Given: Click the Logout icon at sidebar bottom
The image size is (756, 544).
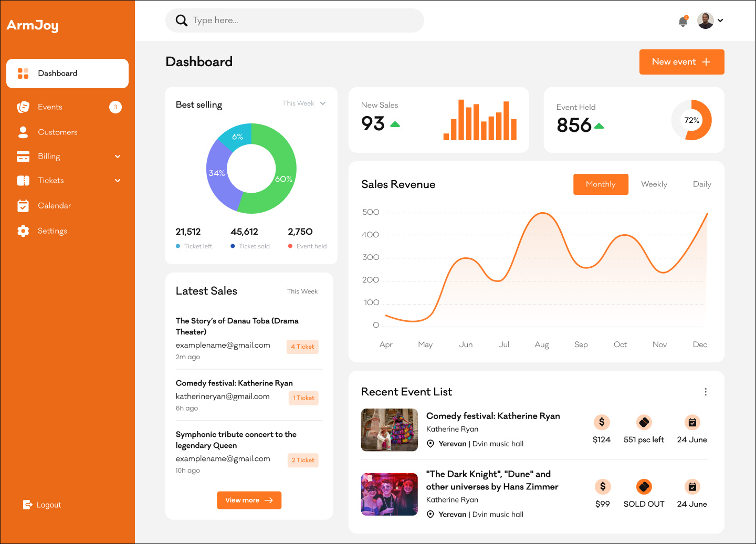Looking at the screenshot, I should click(x=27, y=505).
